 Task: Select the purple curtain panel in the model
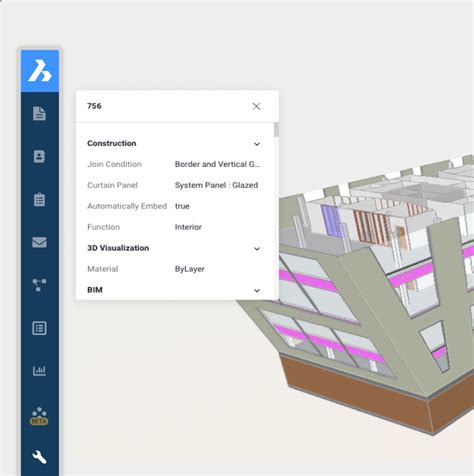pos(331,221)
